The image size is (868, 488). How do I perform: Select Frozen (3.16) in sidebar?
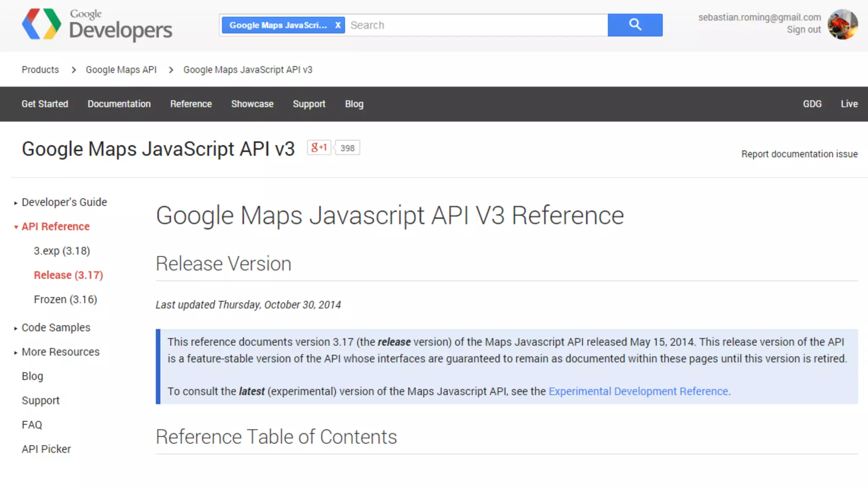coord(65,299)
